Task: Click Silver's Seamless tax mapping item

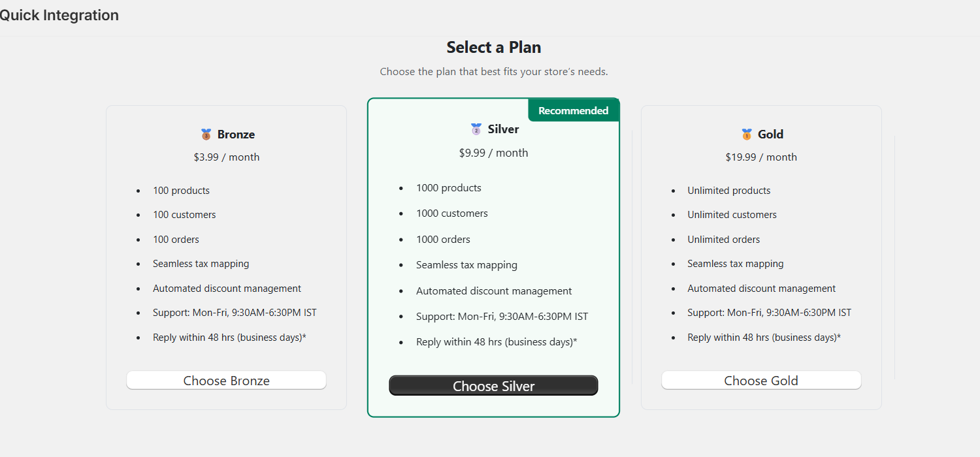Action: pos(466,265)
